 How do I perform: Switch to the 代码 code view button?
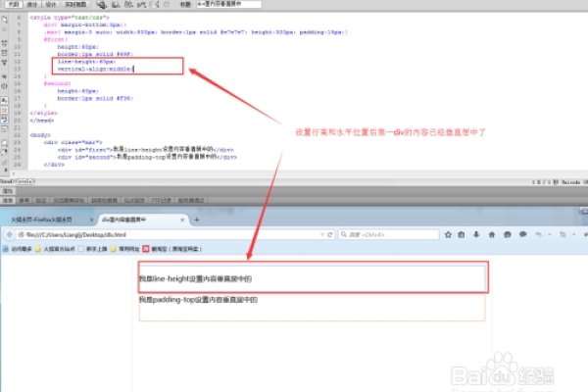pos(13,4)
